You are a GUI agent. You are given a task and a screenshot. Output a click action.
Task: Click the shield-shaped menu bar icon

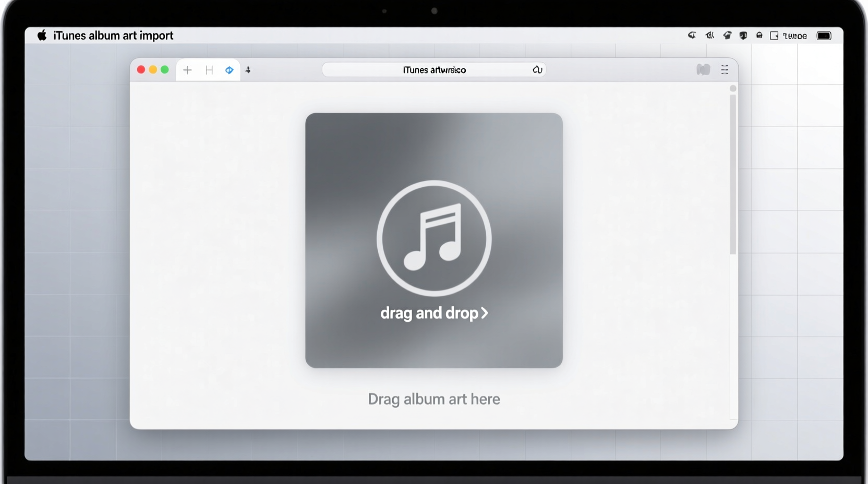pyautogui.click(x=743, y=35)
